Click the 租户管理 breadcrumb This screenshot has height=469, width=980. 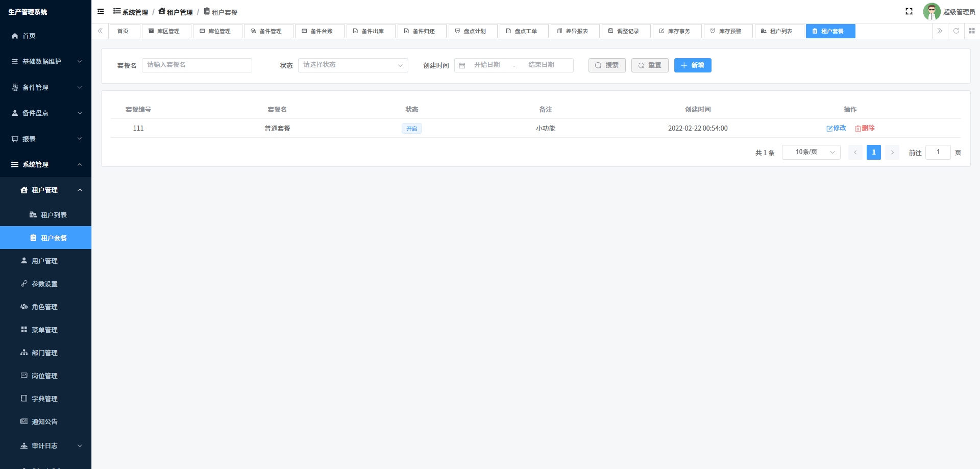tap(176, 12)
